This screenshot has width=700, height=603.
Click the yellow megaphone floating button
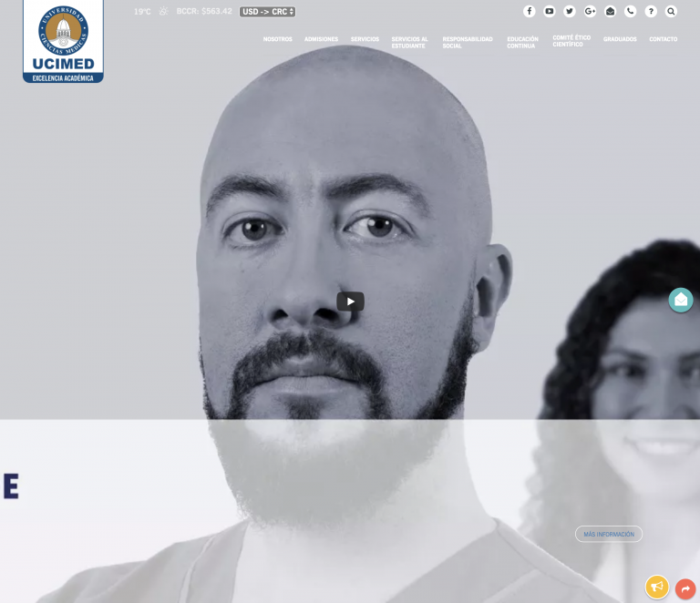tap(656, 587)
